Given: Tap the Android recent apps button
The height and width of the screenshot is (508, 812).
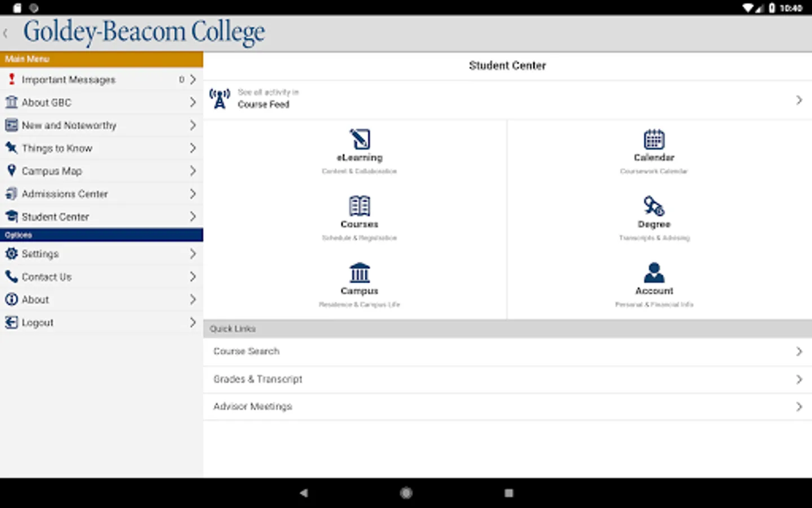Looking at the screenshot, I should pos(509,493).
